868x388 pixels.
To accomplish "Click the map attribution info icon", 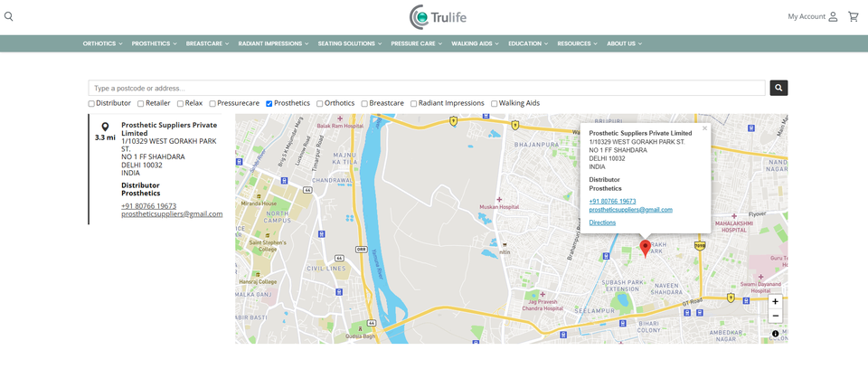I will tap(775, 334).
